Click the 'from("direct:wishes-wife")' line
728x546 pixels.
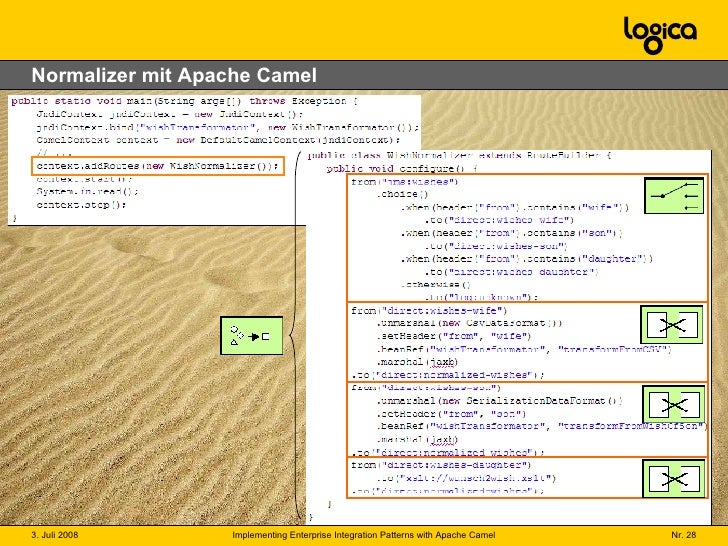(x=429, y=310)
